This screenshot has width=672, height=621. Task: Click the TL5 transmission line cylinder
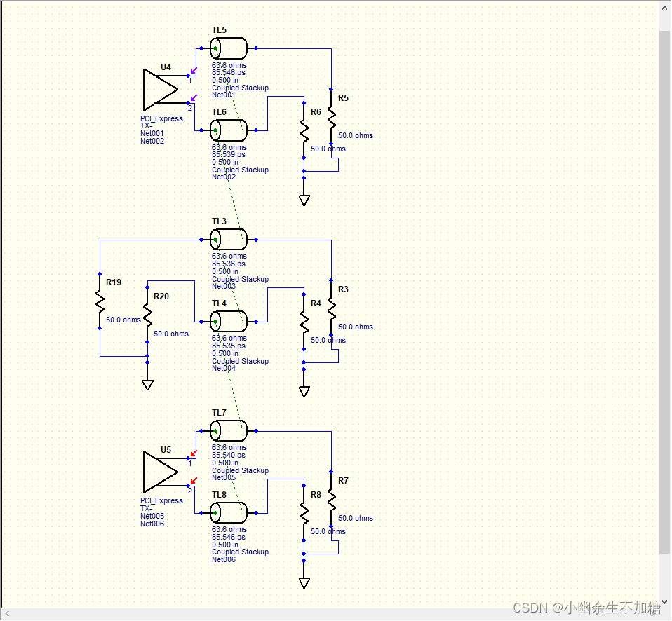[229, 48]
